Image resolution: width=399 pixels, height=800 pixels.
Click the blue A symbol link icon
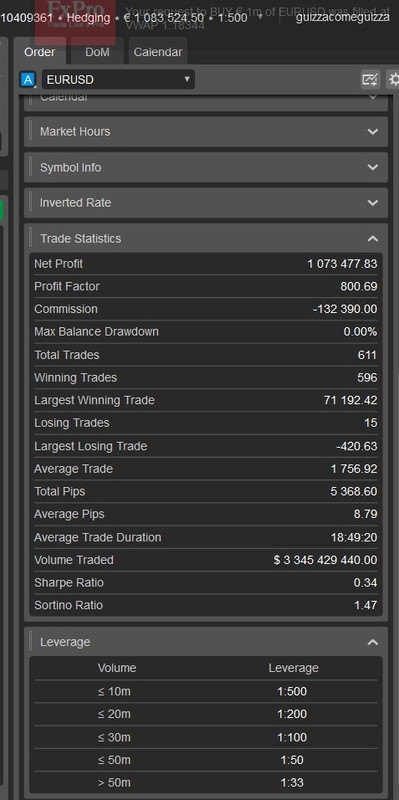28,80
